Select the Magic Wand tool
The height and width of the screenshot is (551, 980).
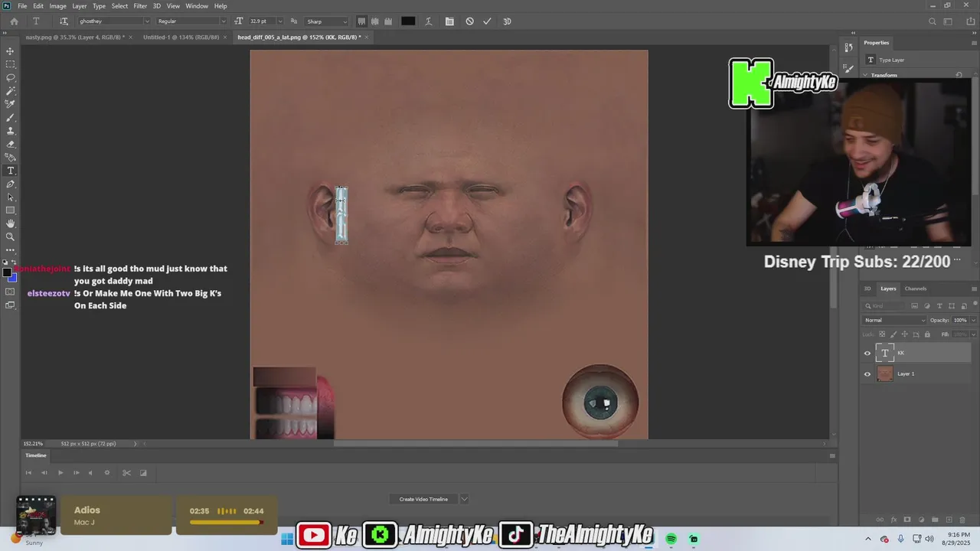point(10,91)
